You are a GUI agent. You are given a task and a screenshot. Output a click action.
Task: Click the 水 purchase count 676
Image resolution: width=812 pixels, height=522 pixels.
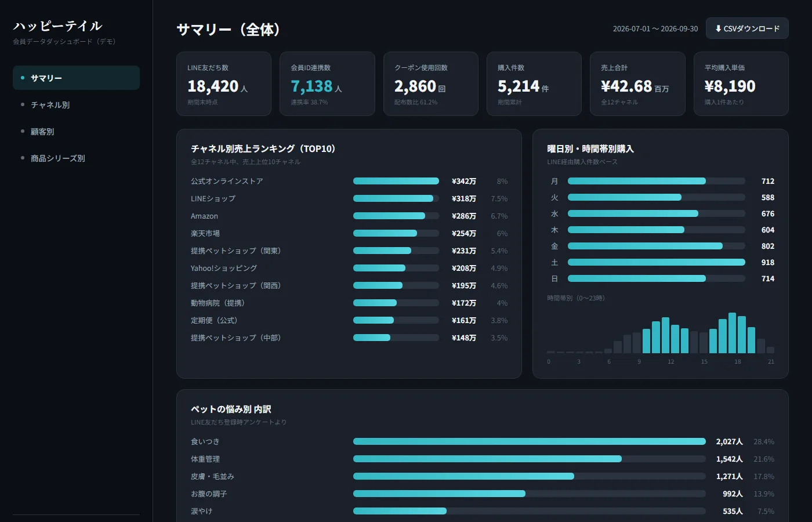[768, 213]
